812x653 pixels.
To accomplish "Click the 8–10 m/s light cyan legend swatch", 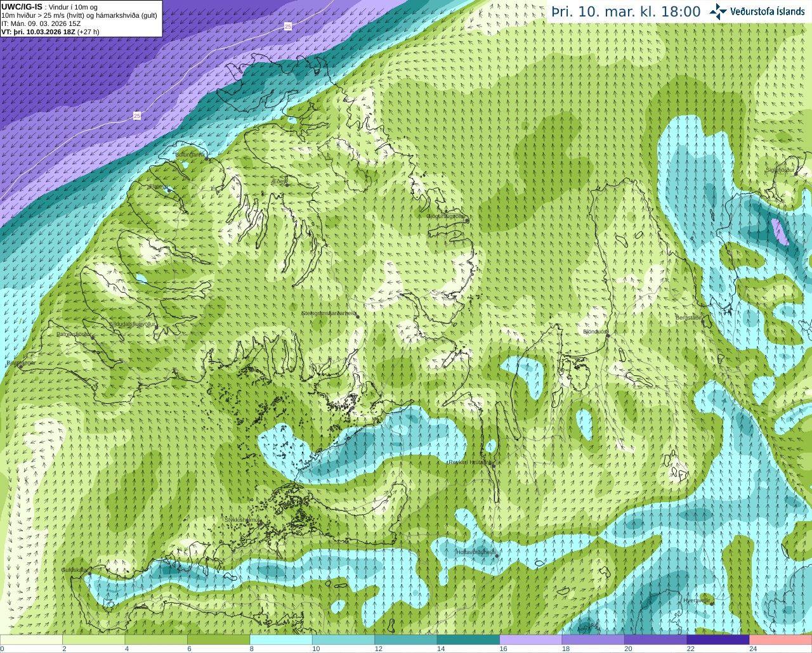I will 281,640.
